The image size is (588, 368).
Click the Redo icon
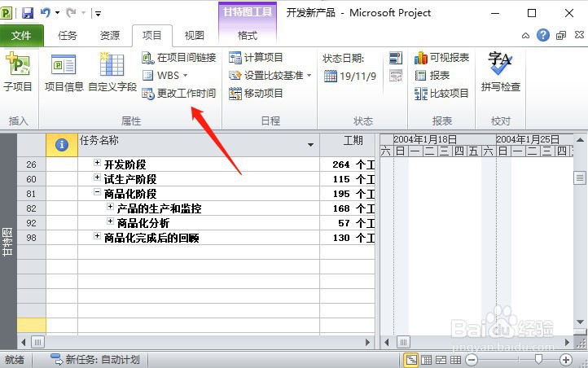[71, 13]
